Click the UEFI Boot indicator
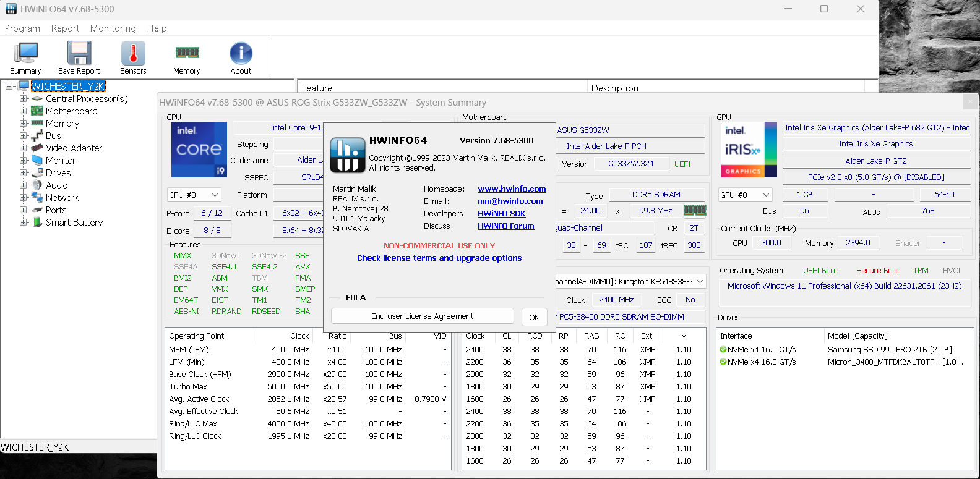980x479 pixels. [x=820, y=270]
